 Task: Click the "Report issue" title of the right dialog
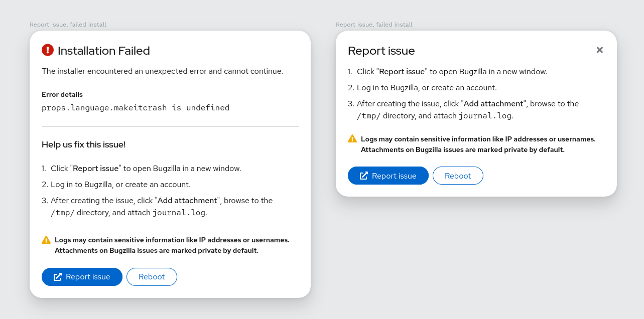381,51
